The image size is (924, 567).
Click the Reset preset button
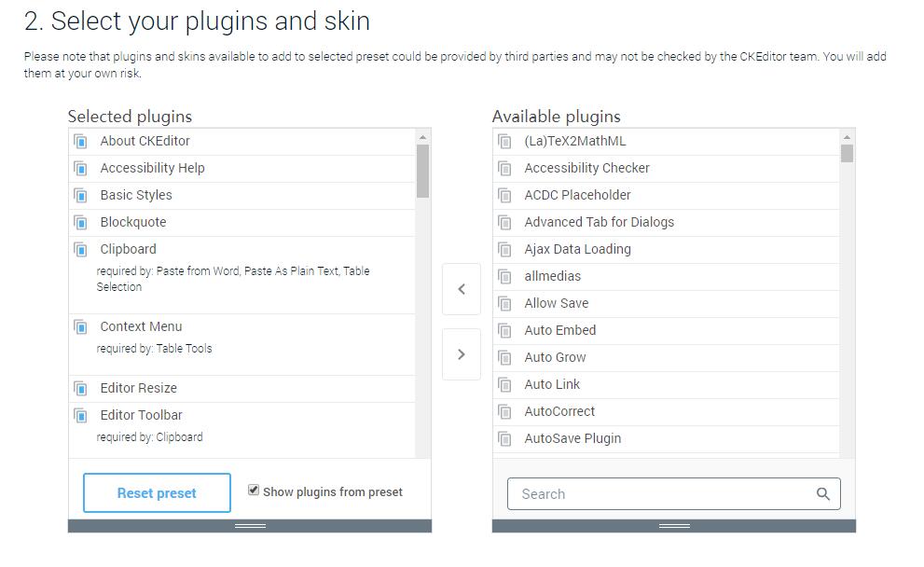pos(157,492)
